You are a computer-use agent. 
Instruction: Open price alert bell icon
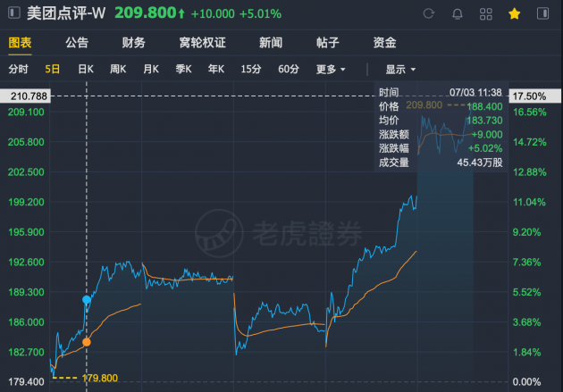(x=457, y=14)
